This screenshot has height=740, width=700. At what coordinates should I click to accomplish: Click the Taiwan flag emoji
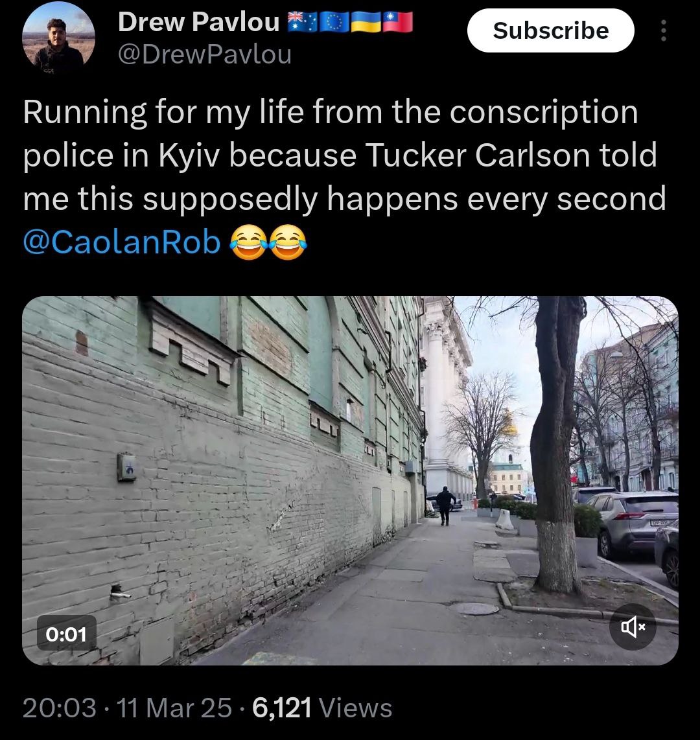397,23
